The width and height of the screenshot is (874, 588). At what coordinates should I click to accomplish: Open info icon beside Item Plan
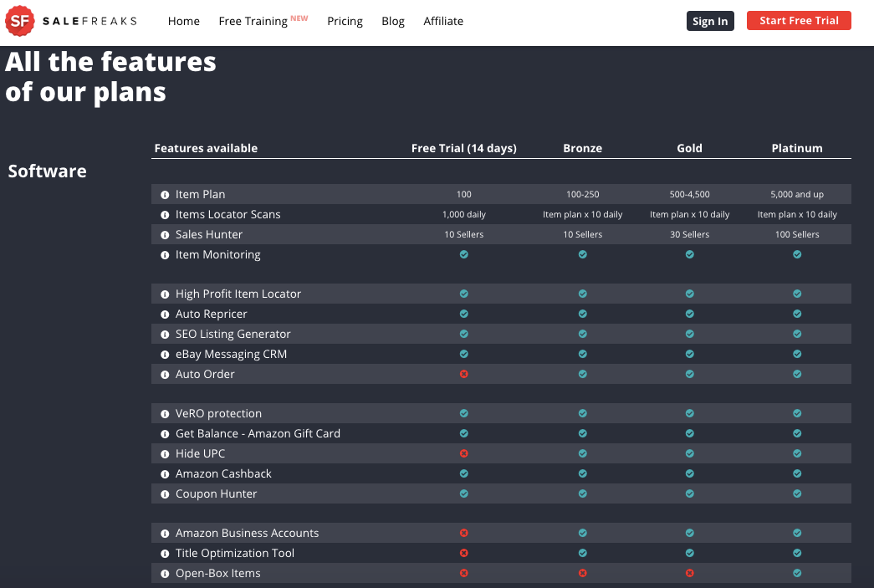165,195
